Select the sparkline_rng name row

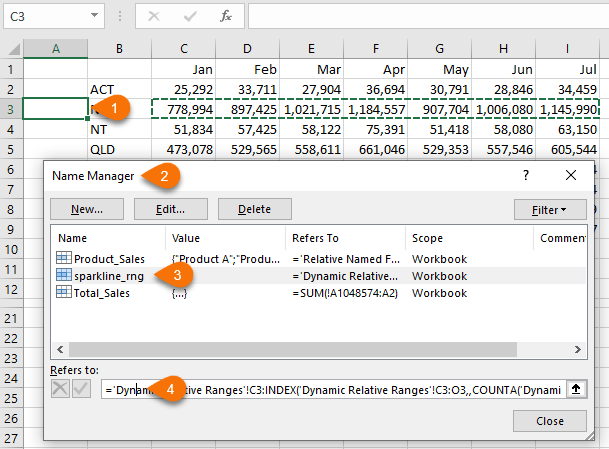(318, 276)
